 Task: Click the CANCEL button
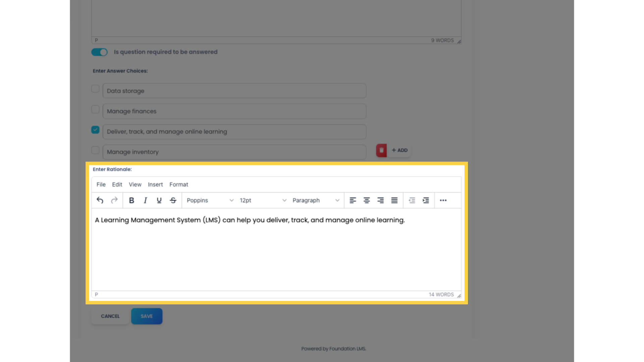click(x=110, y=316)
